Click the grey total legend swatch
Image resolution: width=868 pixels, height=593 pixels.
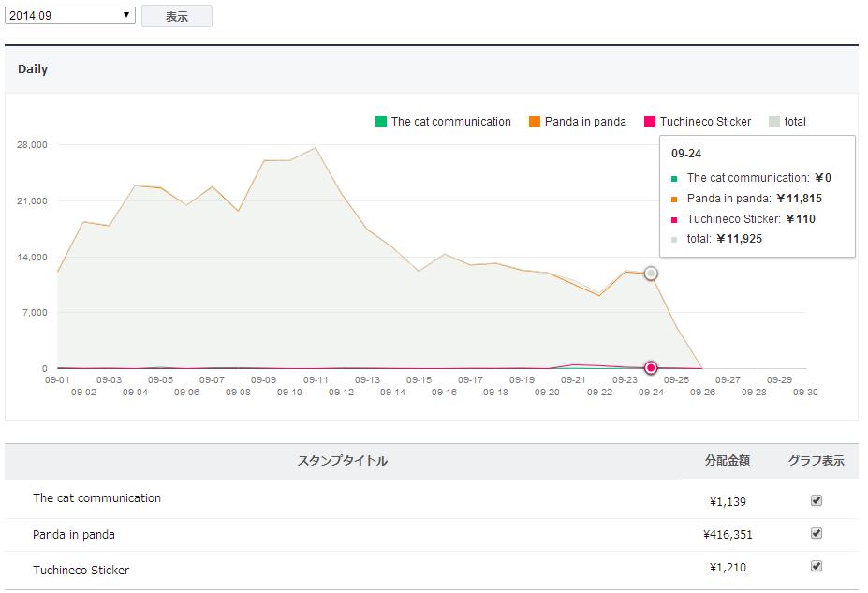pos(774,122)
